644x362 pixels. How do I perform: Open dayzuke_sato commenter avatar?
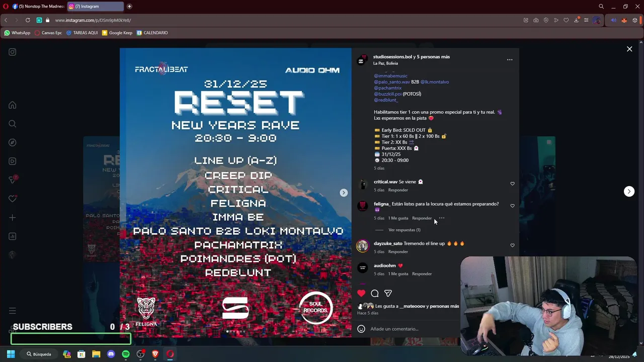coord(362,246)
